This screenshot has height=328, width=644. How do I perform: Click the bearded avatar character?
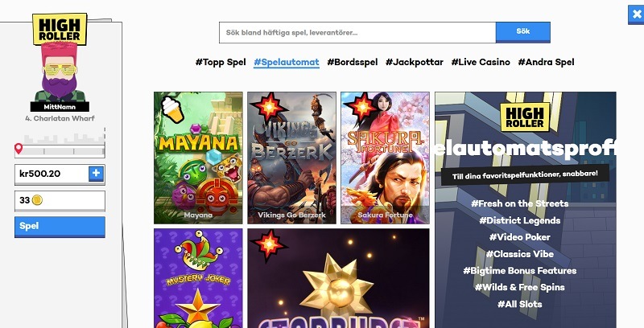coord(60,72)
